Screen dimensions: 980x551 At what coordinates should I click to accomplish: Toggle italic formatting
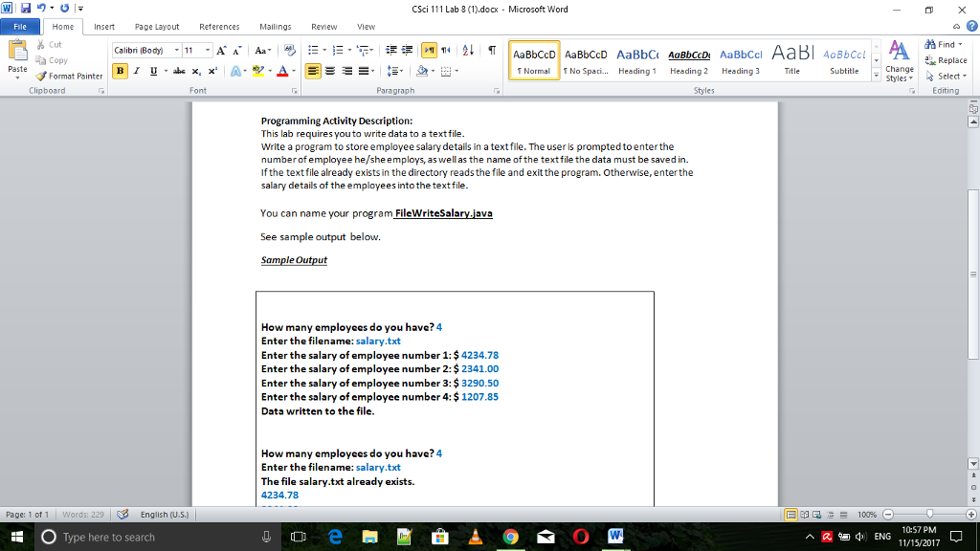137,71
